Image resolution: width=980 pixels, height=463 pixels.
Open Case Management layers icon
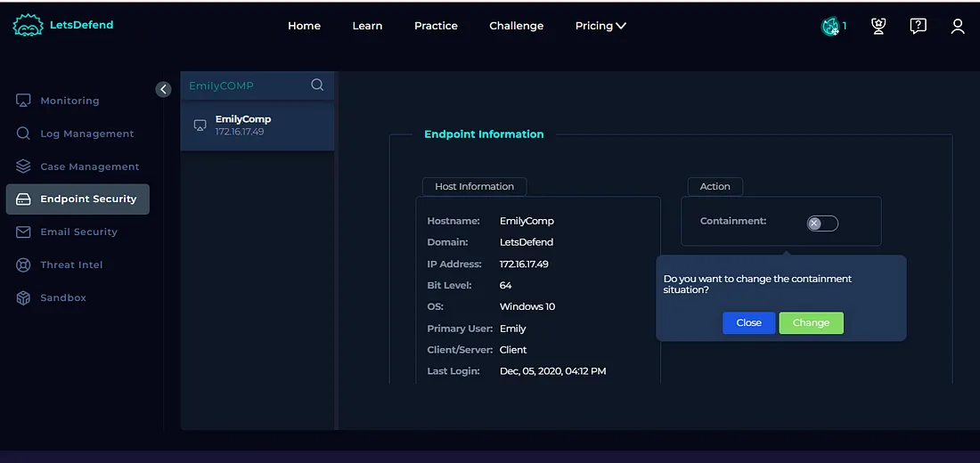[x=23, y=167]
